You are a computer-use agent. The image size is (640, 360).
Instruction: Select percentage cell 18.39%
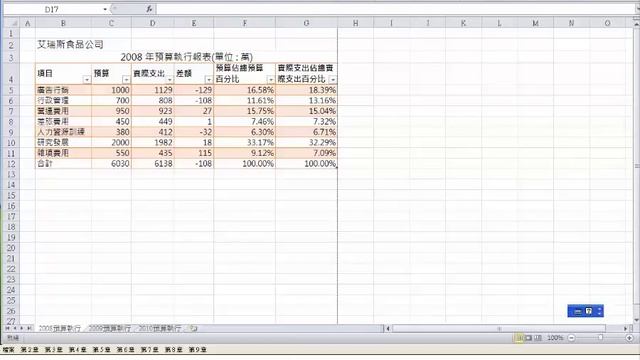click(306, 90)
